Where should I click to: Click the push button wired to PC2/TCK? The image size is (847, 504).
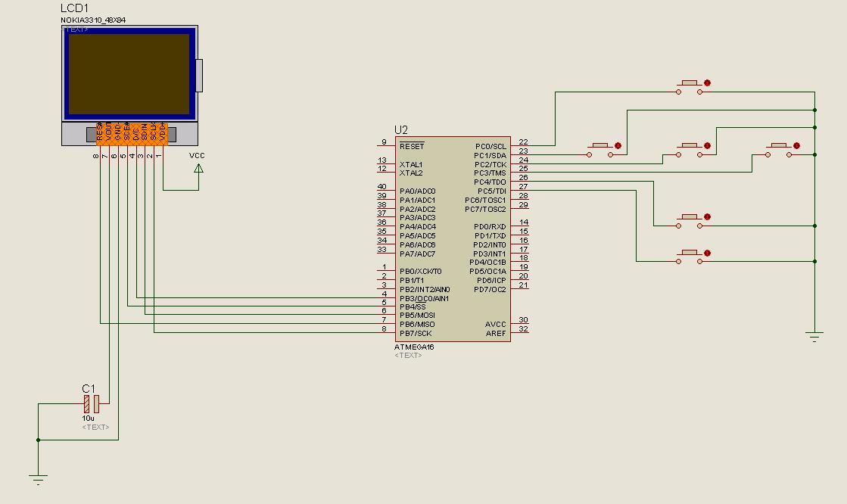pyautogui.click(x=690, y=151)
